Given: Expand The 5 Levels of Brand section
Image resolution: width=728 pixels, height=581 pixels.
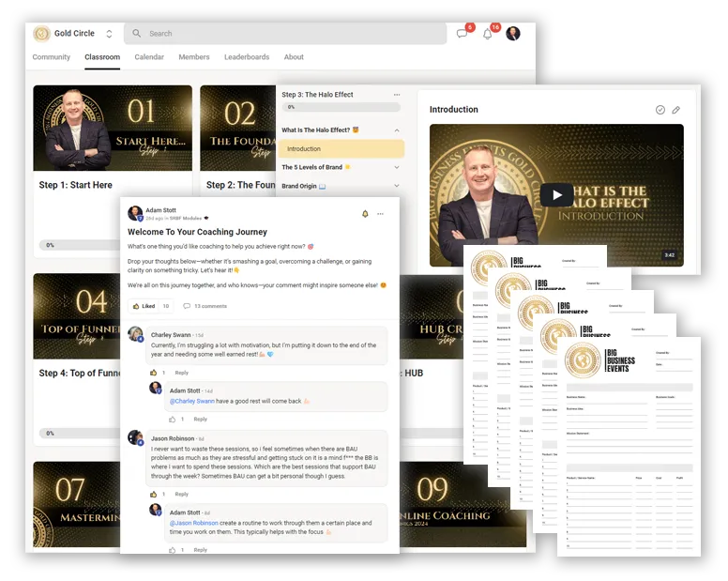Looking at the screenshot, I should (397, 167).
